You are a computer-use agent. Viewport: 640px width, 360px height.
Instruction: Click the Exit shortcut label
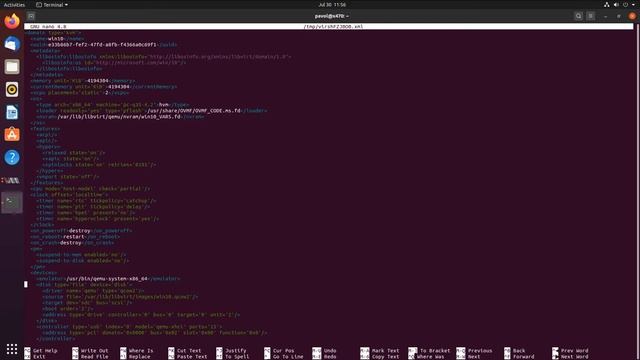(39, 357)
